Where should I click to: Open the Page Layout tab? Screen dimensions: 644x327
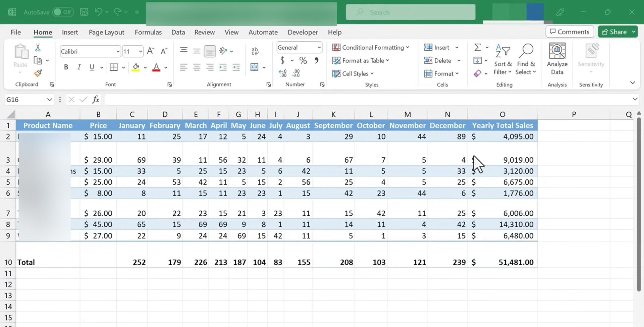pos(106,32)
